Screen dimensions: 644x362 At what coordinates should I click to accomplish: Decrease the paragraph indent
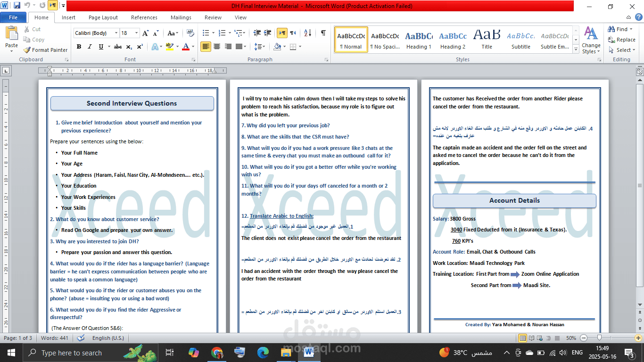coord(257,33)
